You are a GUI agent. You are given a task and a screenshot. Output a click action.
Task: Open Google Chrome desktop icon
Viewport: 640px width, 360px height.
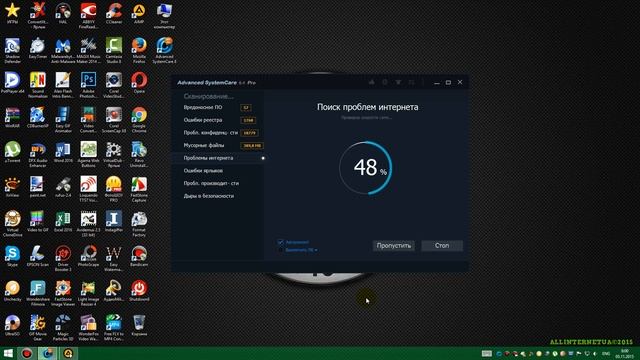click(x=139, y=120)
